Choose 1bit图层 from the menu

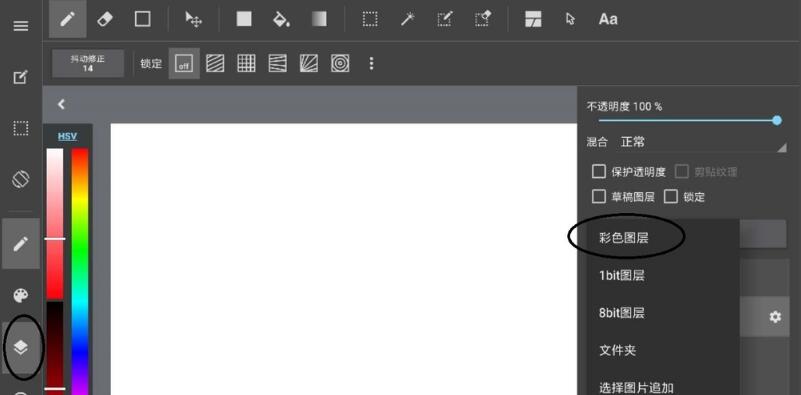pyautogui.click(x=663, y=275)
